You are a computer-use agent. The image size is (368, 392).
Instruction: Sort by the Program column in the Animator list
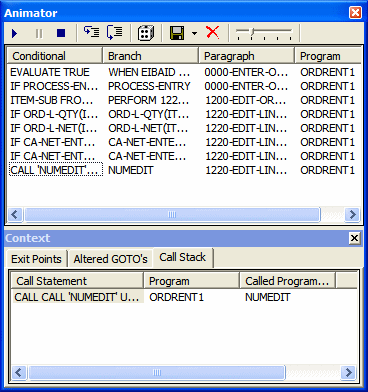tap(328, 56)
